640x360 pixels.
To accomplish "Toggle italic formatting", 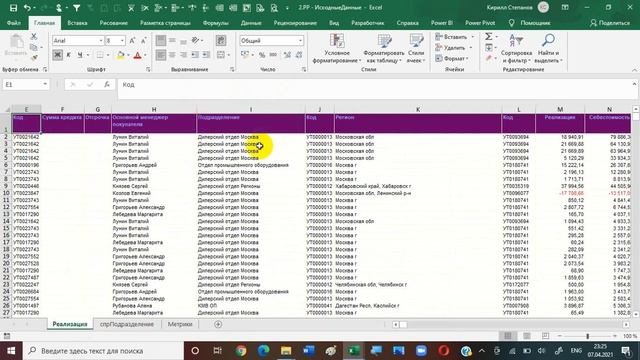I will 69,55.
